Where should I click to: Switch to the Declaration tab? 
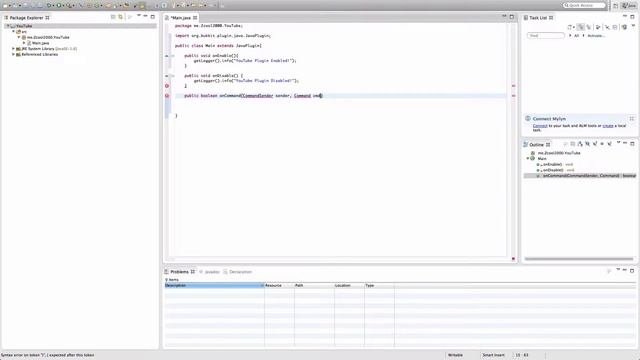pos(238,271)
